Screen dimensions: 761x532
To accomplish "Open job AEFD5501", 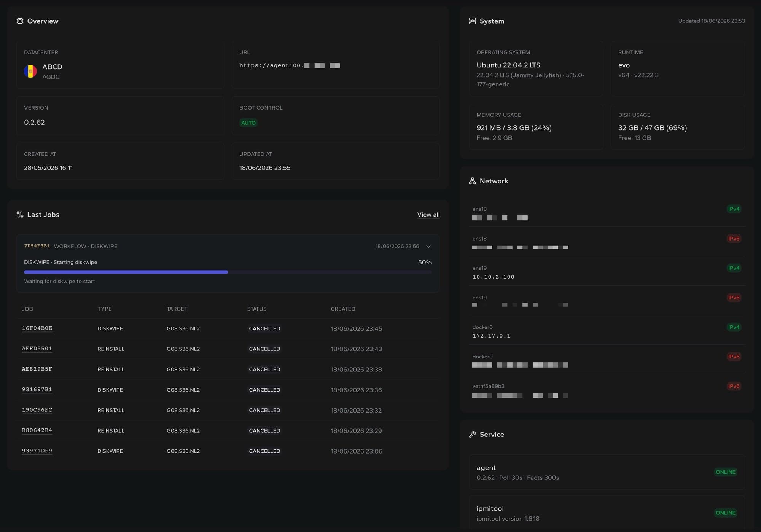I will (37, 349).
